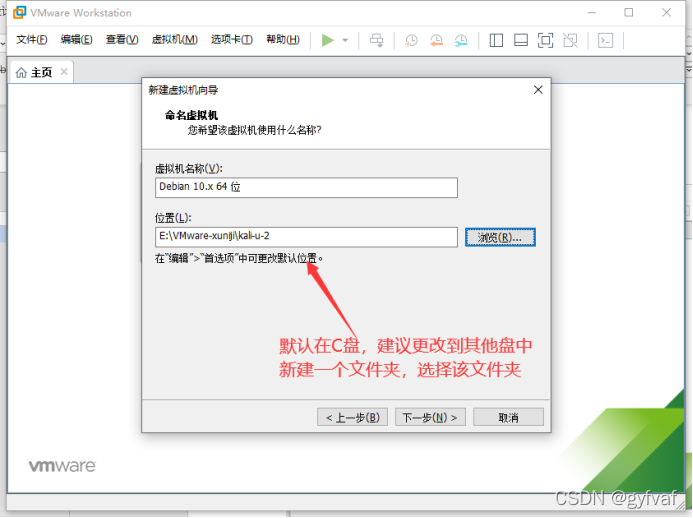This screenshot has height=518, width=693.
Task: Click the console view icon
Action: (605, 41)
